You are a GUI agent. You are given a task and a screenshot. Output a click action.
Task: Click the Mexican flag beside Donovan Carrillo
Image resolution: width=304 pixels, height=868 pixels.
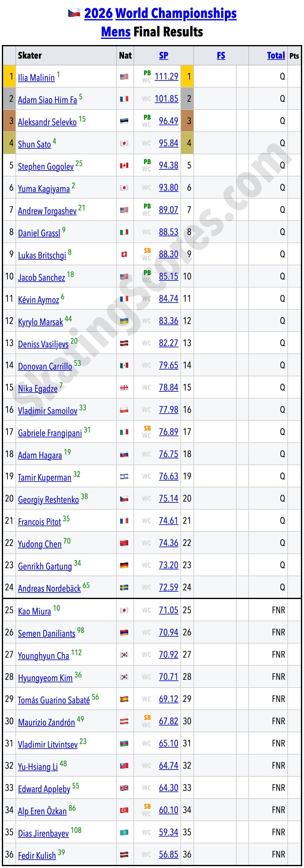[x=124, y=366]
